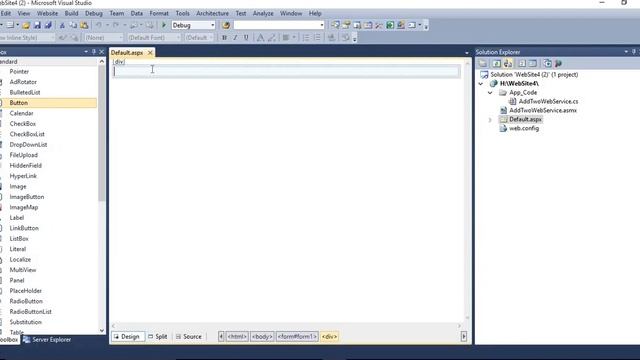This screenshot has height=360, width=640.
Task: Click Solution Explorer window position dropdown arrow
Action: 626,52
